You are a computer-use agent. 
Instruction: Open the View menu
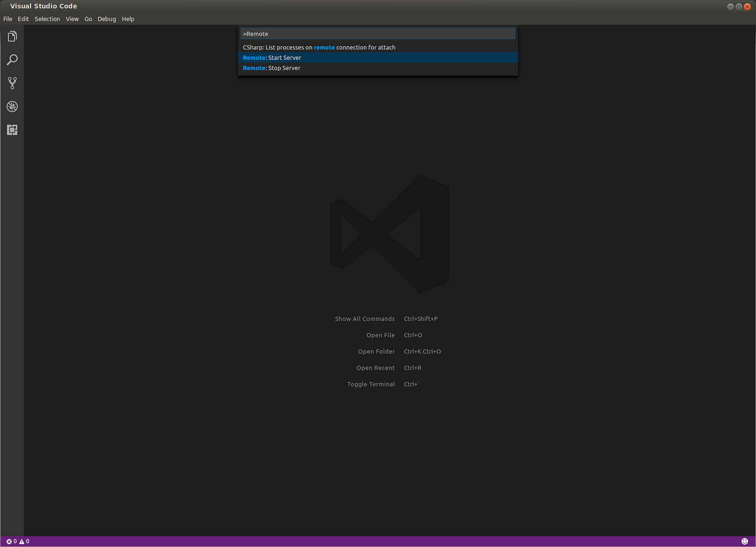click(x=72, y=19)
